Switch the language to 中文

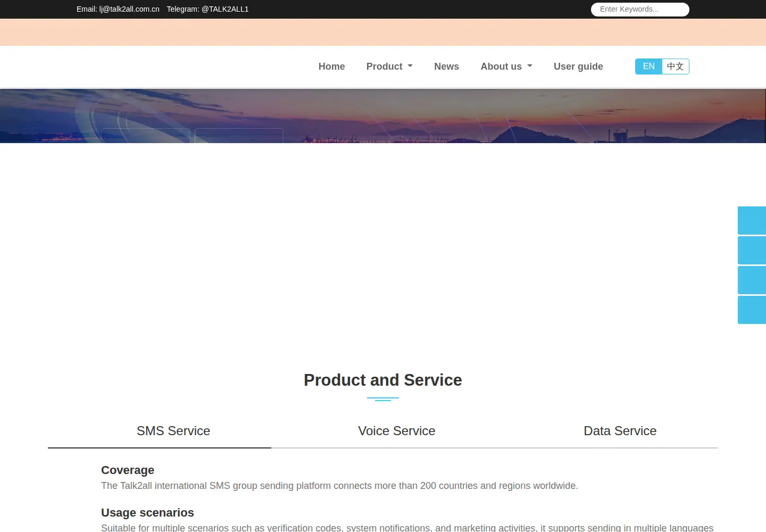click(676, 66)
